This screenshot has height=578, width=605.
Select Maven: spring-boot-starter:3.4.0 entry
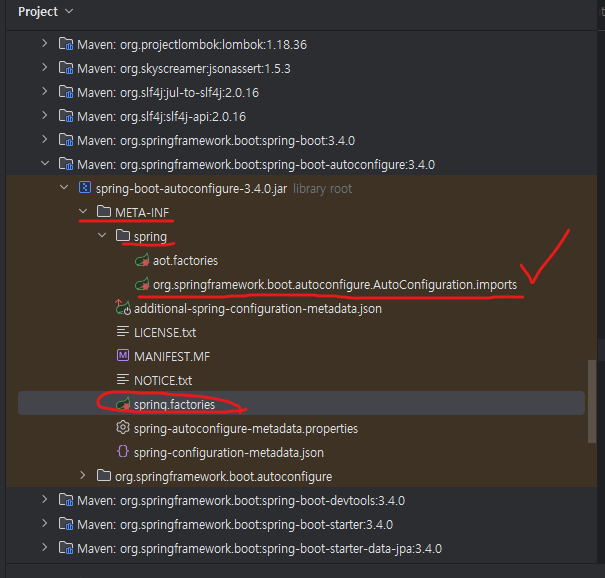[235, 525]
